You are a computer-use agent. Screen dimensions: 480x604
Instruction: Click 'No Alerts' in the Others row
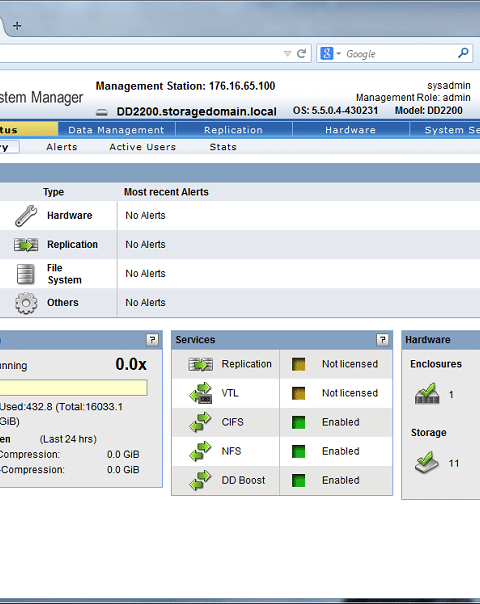(145, 302)
